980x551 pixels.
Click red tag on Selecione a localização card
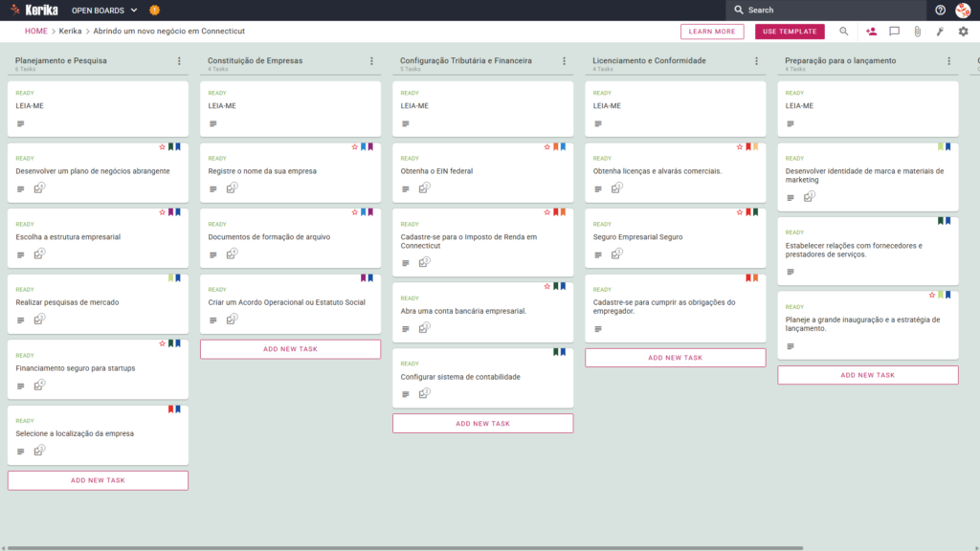(x=170, y=409)
